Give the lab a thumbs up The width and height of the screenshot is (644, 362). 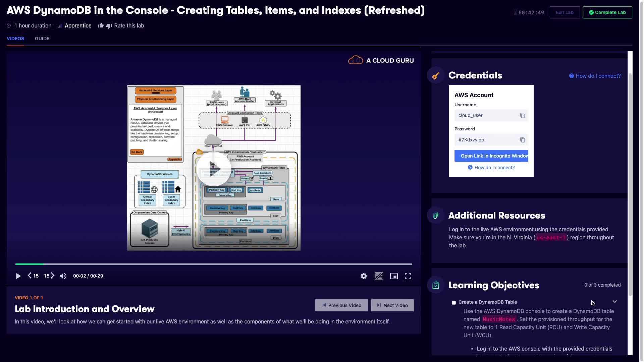pos(101,25)
